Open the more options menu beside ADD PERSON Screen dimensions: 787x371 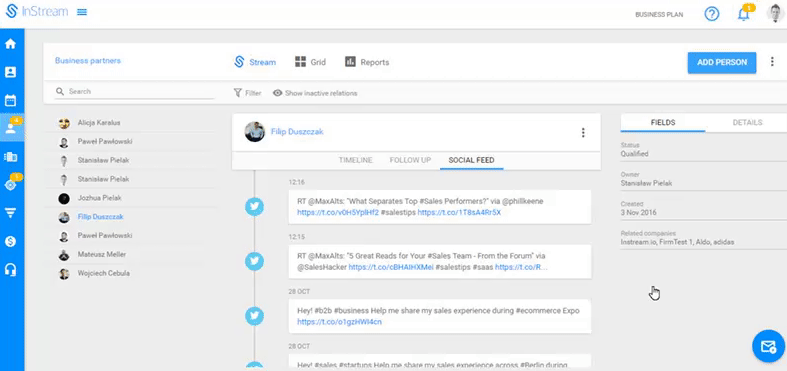[772, 62]
